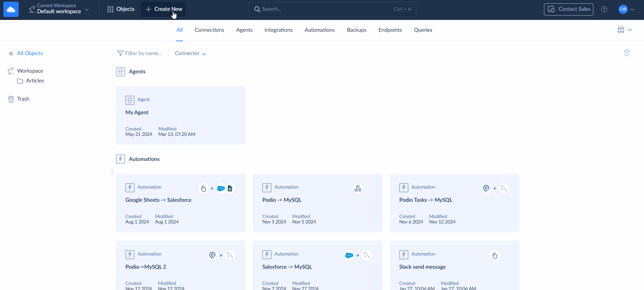Open the Connector filter dropdown
Screen dimensions: 644x290
pyautogui.click(x=190, y=53)
